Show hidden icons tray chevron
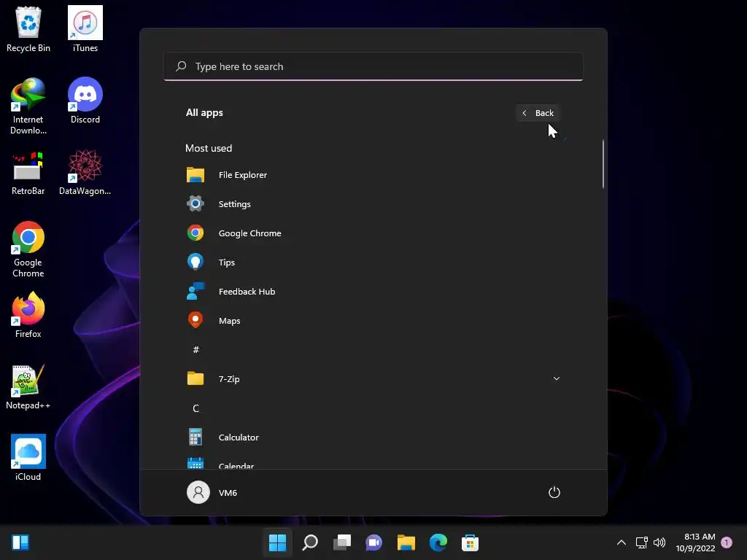The image size is (747, 560). coord(622,542)
